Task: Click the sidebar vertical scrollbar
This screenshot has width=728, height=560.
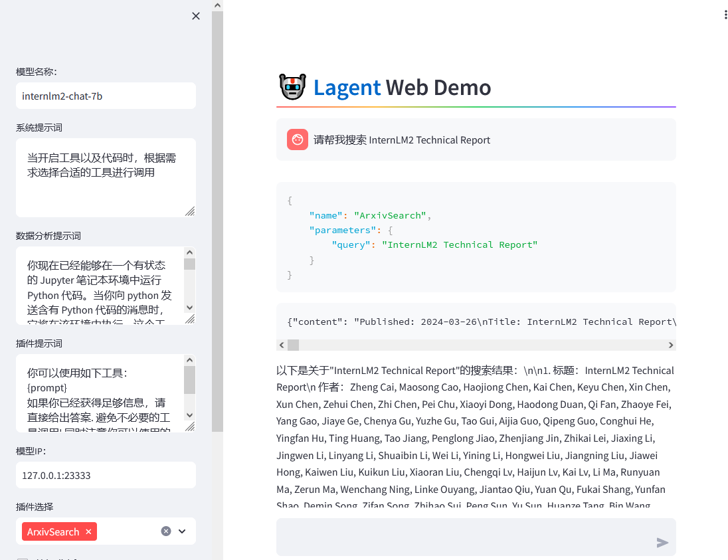Action: [x=217, y=221]
